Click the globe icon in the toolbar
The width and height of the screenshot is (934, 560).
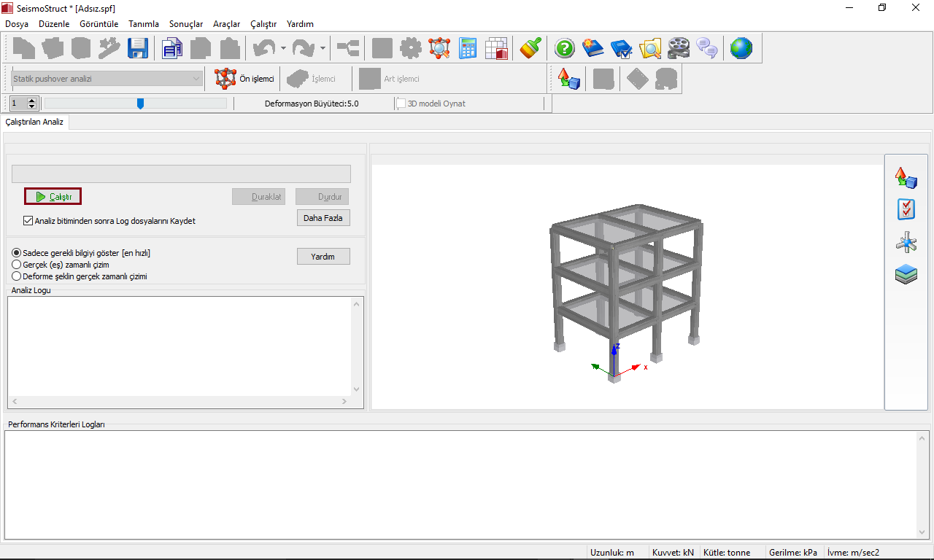pyautogui.click(x=741, y=49)
